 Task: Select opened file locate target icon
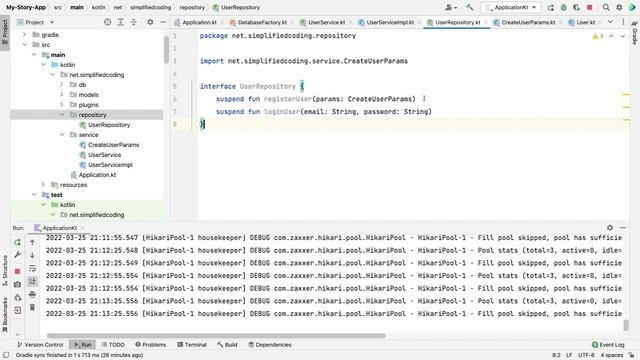pos(107,22)
